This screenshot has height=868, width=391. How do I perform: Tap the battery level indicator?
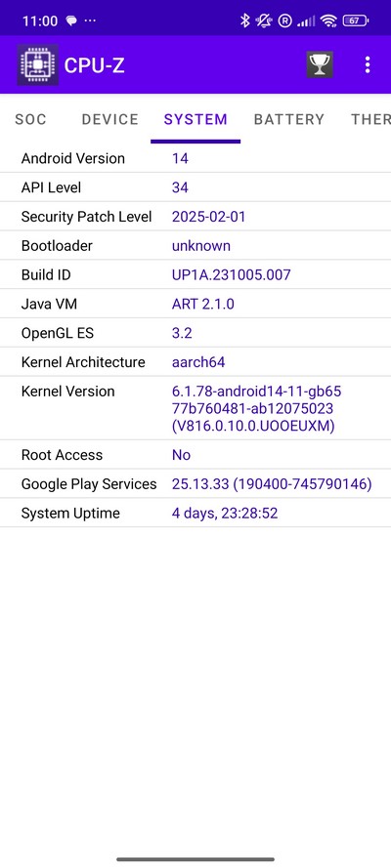[x=356, y=21]
